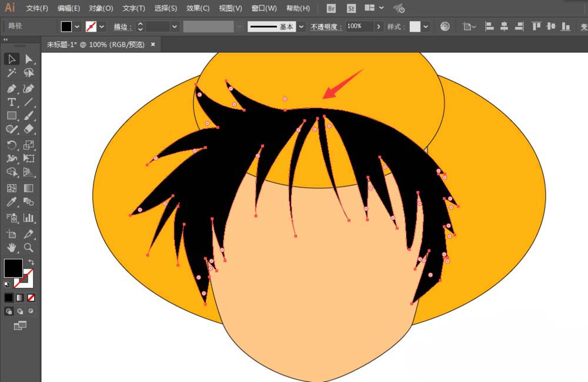The height and width of the screenshot is (382, 588).
Task: Open brush definition 基本 dropdown
Action: [x=301, y=26]
